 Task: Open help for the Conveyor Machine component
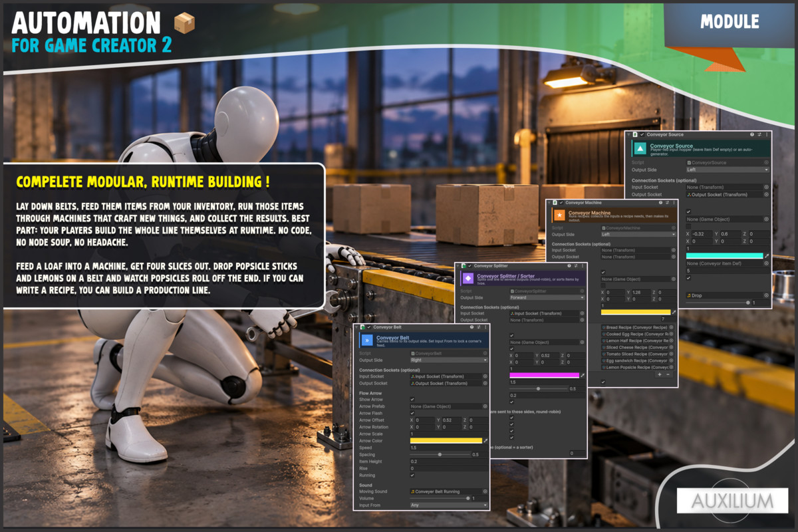[660, 203]
